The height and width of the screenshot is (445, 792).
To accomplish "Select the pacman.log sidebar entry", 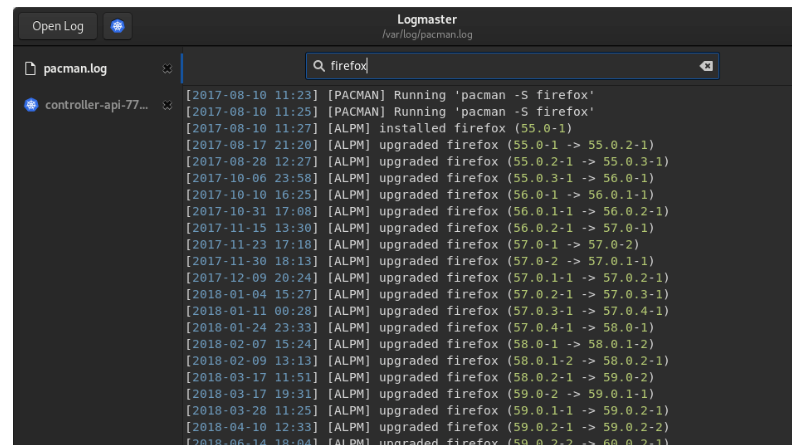I will (x=75, y=69).
